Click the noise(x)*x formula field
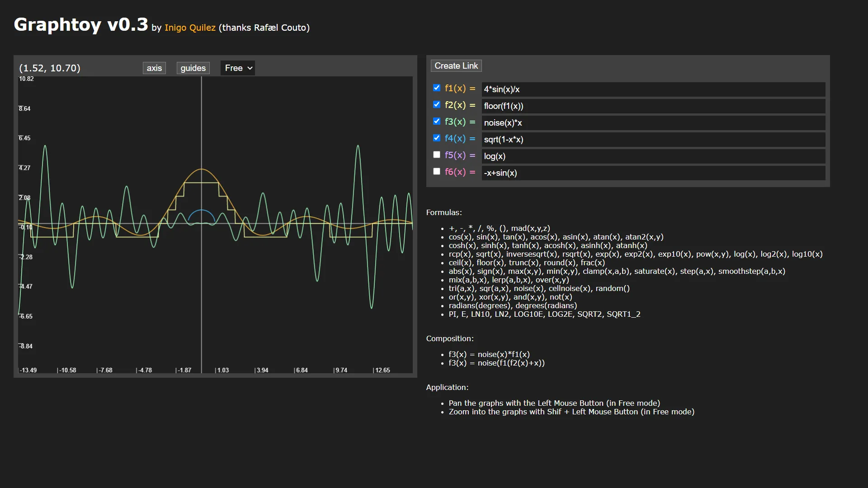This screenshot has width=868, height=488. (x=653, y=123)
